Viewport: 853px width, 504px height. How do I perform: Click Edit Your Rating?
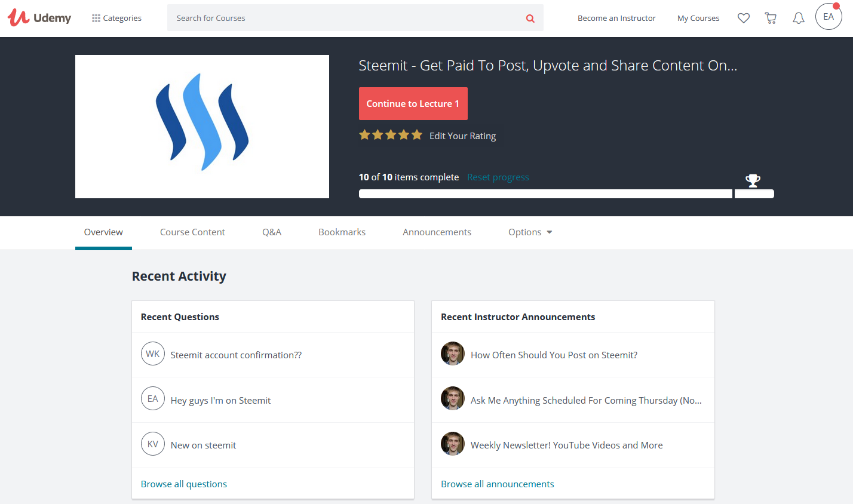point(462,136)
